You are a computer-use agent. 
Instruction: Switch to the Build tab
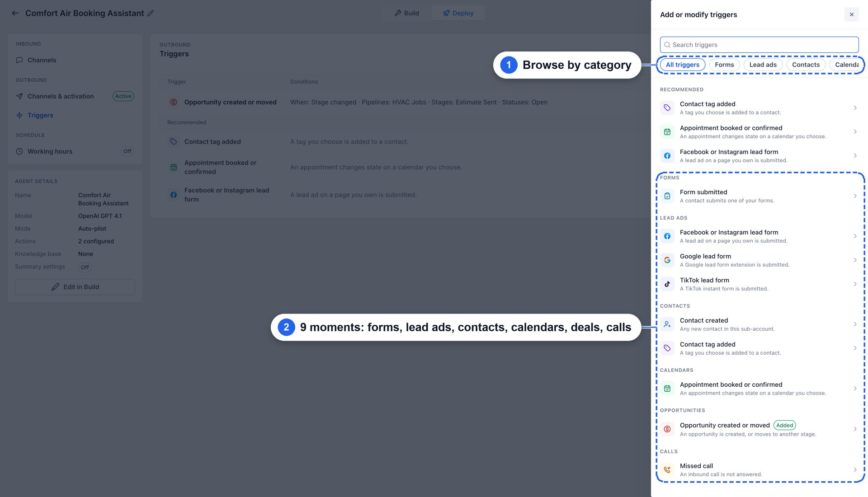pyautogui.click(x=407, y=13)
